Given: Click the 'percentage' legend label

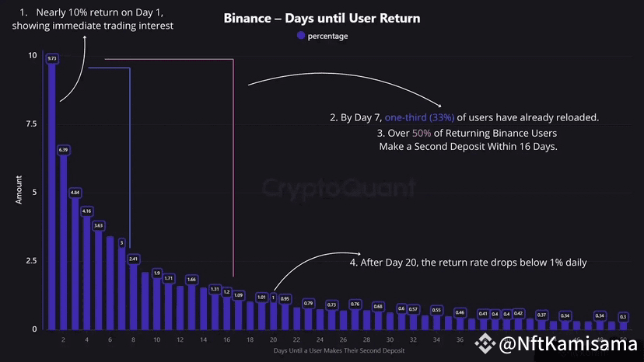Looking at the screenshot, I should pos(327,36).
